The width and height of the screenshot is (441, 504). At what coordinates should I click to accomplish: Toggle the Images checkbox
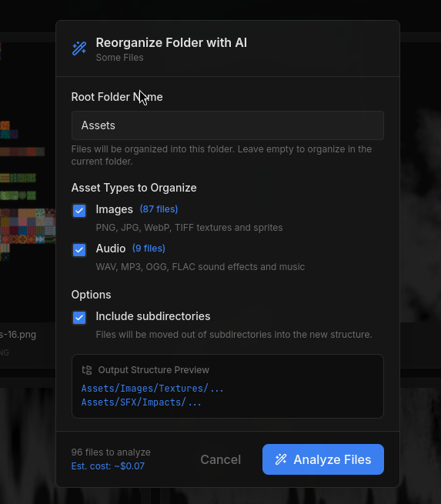coord(79,211)
